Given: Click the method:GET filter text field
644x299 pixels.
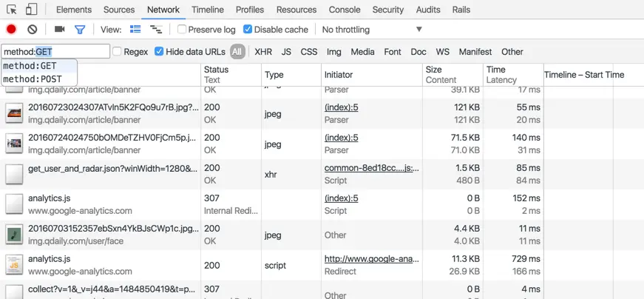Looking at the screenshot, I should [56, 51].
